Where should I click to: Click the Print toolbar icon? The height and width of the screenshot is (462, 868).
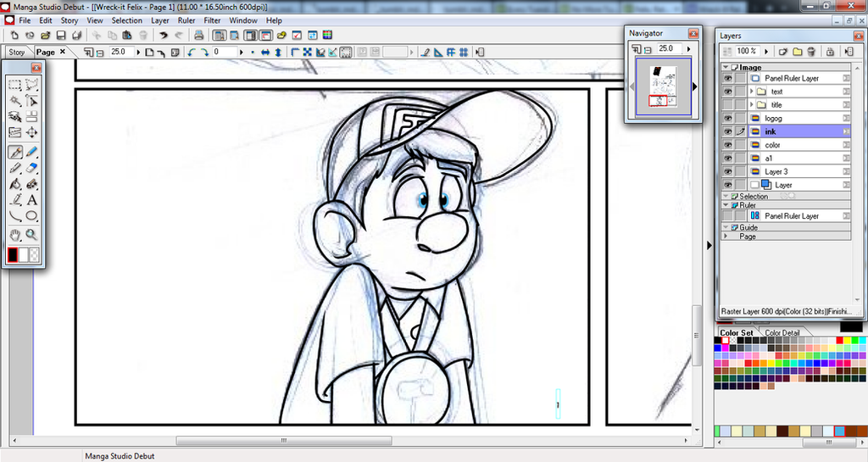click(x=198, y=36)
